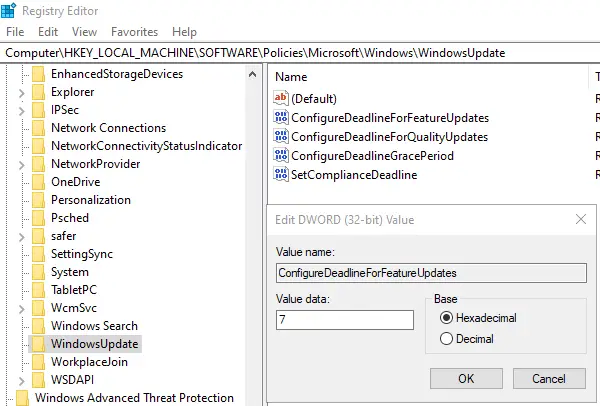Confirm the value with OK
The width and height of the screenshot is (600, 406).
466,378
